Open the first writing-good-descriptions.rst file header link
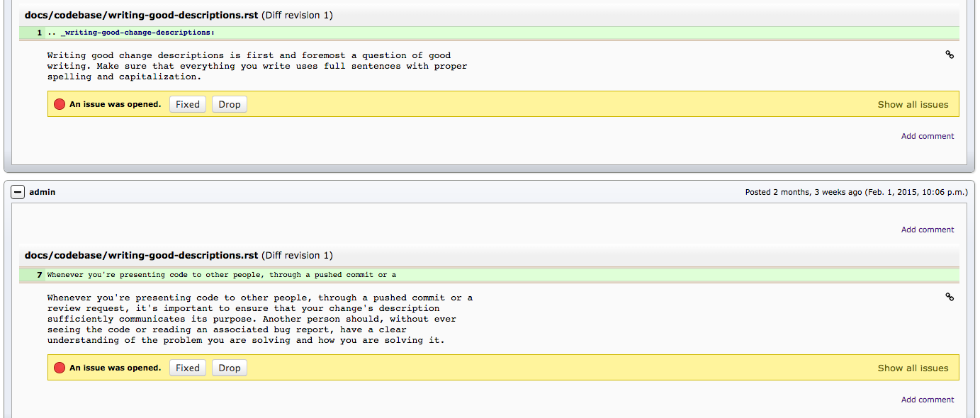Image resolution: width=980 pixels, height=418 pixels. [x=141, y=15]
